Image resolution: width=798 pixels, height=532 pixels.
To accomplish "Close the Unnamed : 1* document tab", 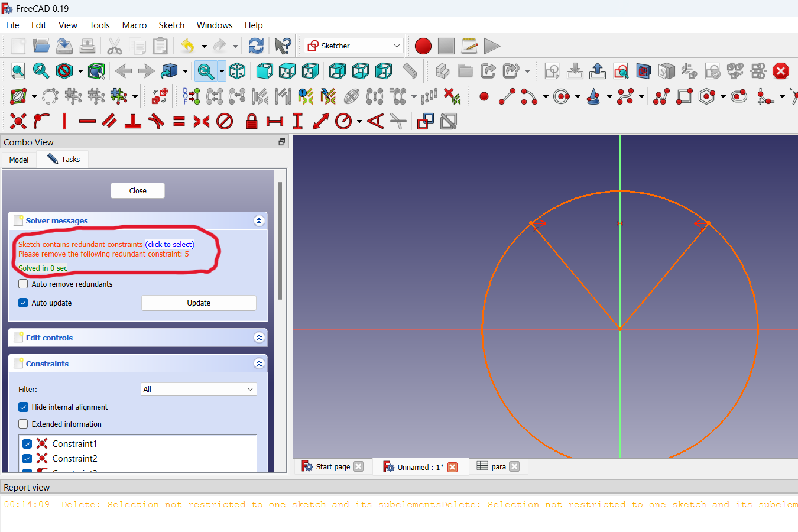I will (452, 467).
